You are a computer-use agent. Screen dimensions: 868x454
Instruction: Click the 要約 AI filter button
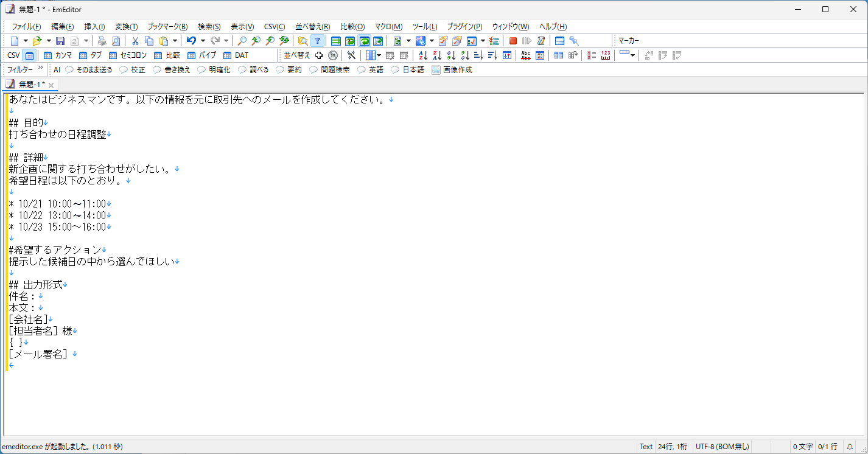click(x=289, y=69)
